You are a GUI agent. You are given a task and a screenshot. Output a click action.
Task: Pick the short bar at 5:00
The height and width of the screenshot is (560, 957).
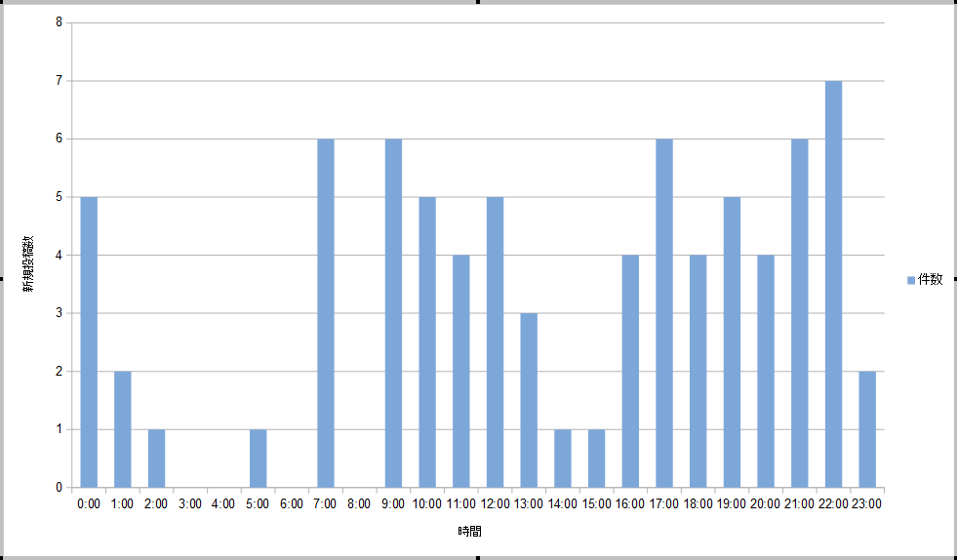pyautogui.click(x=259, y=458)
